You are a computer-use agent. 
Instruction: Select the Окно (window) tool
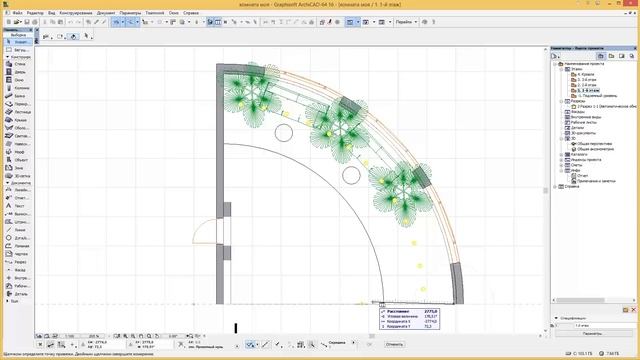point(17,80)
